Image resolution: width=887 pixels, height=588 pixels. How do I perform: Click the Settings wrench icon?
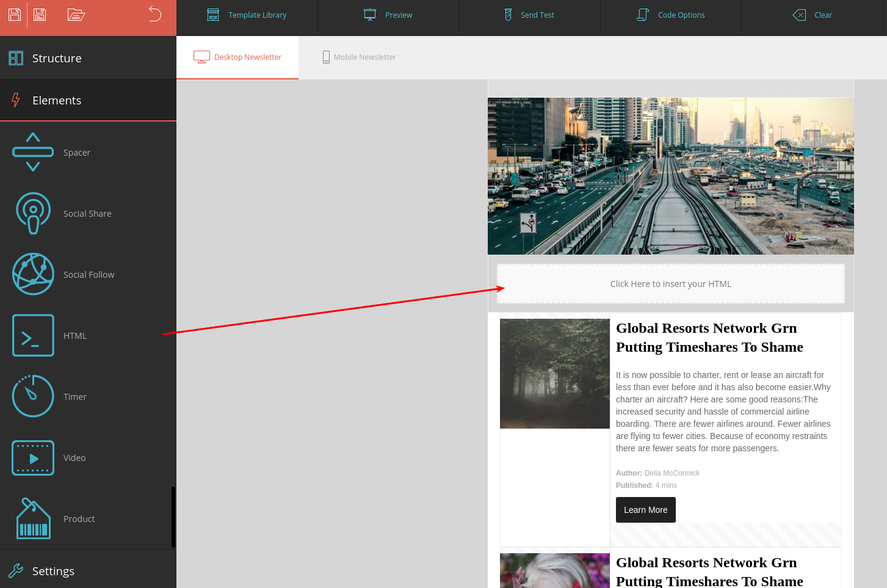click(x=16, y=571)
